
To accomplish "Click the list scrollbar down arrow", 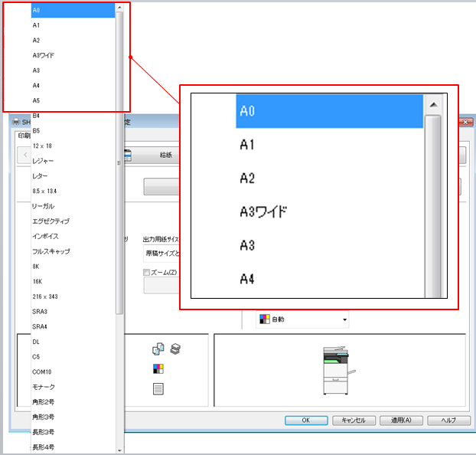I will 119,450.
